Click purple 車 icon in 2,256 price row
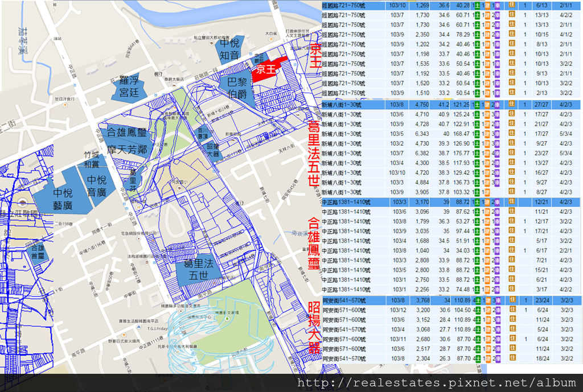The width and height of the screenshot is (583, 392). (498, 290)
